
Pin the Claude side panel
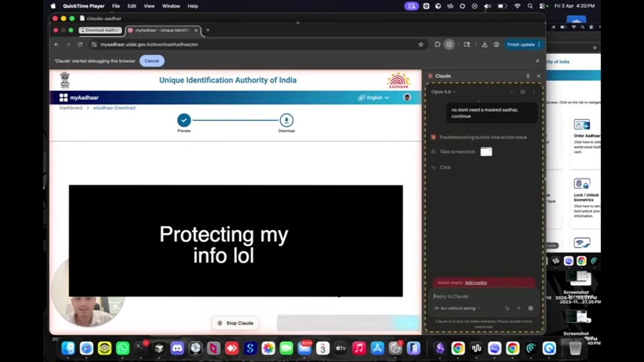coord(528,76)
